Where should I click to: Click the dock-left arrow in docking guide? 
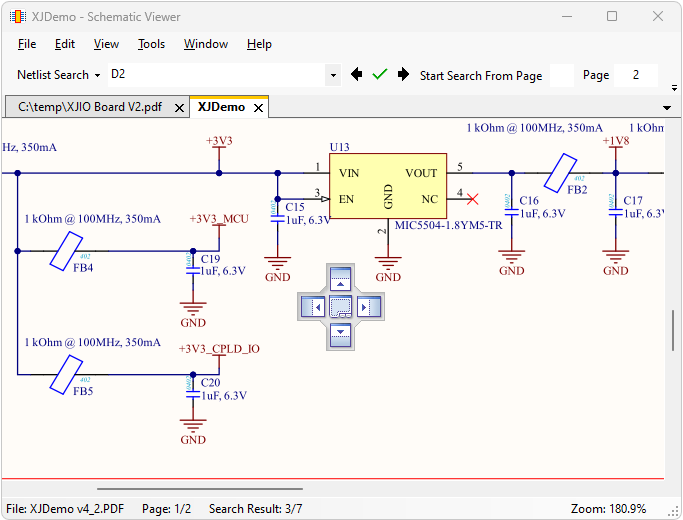[x=314, y=307]
